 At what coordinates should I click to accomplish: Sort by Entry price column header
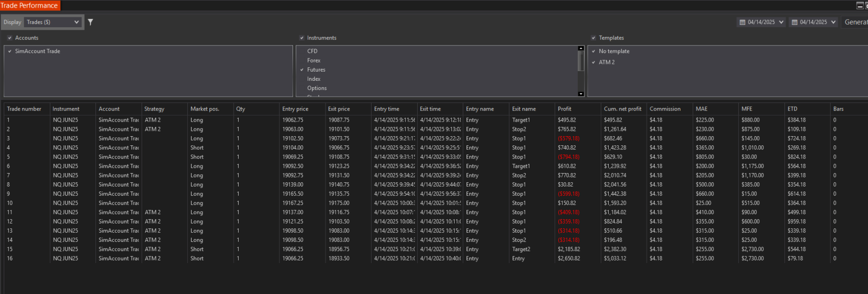[x=295, y=109]
